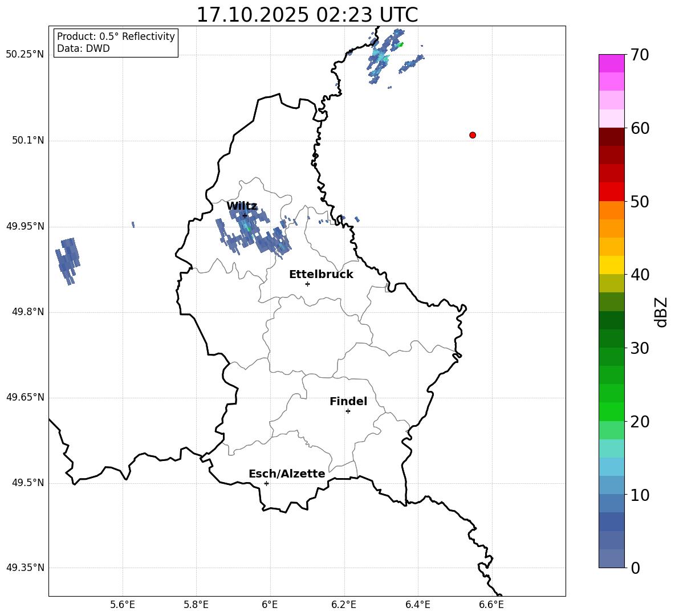This screenshot has height=616, width=675.
Task: Pick the dark maroon swatch just below 60
Action: (x=611, y=137)
